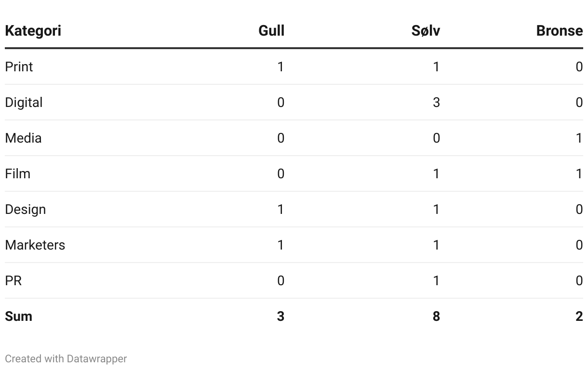Click the Print row's Gull value
Screen dimensions: 588x370
pyautogui.click(x=281, y=67)
